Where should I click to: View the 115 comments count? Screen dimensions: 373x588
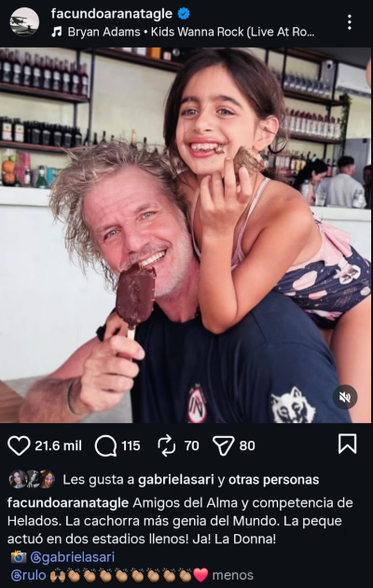point(131,445)
